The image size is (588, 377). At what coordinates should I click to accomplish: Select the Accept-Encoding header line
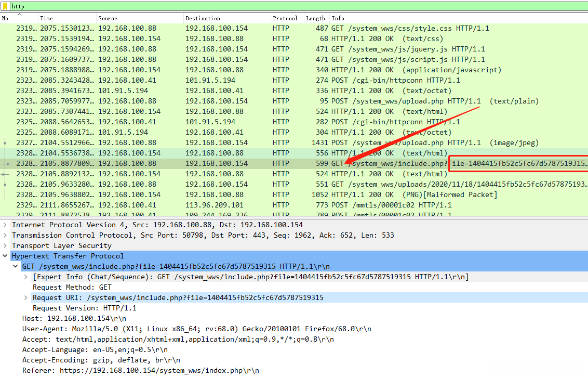pos(101,360)
